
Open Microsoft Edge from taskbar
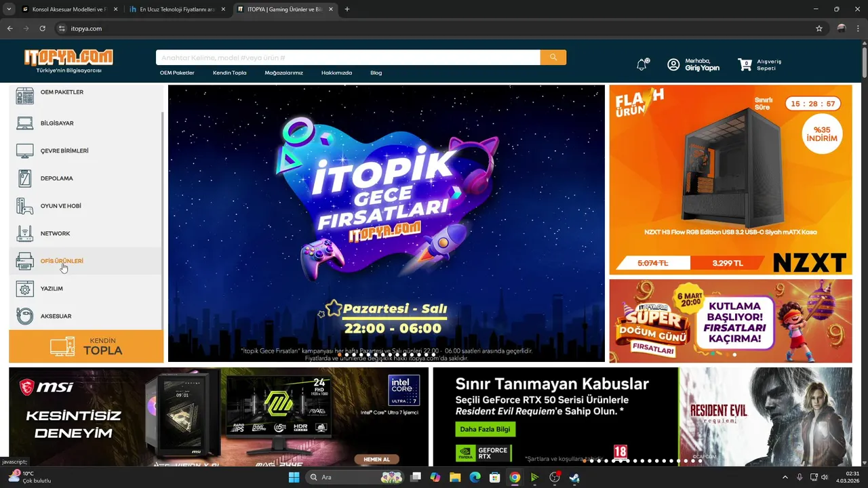click(x=475, y=477)
